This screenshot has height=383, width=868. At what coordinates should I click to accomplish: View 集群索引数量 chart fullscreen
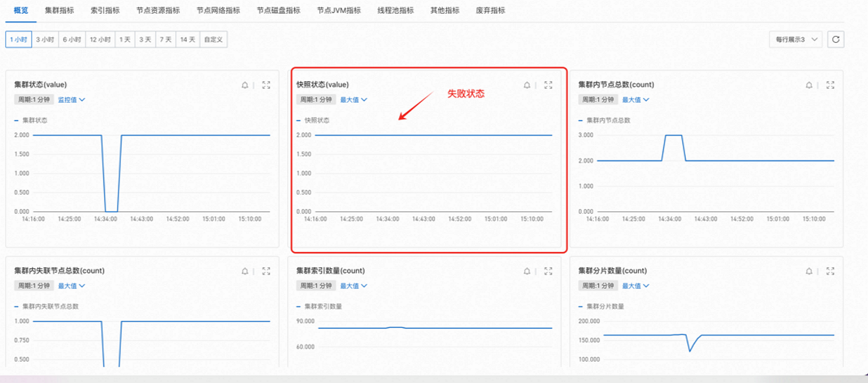(x=548, y=271)
